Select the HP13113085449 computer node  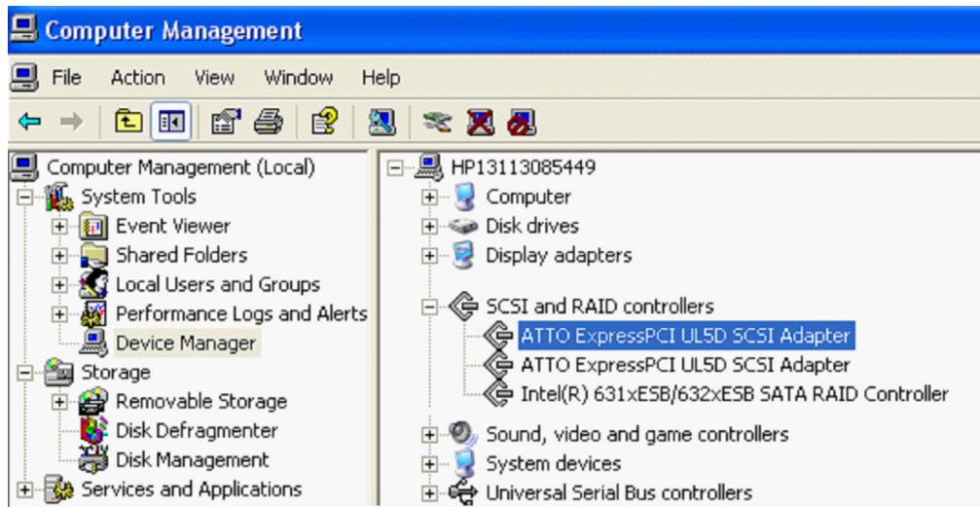[524, 167]
